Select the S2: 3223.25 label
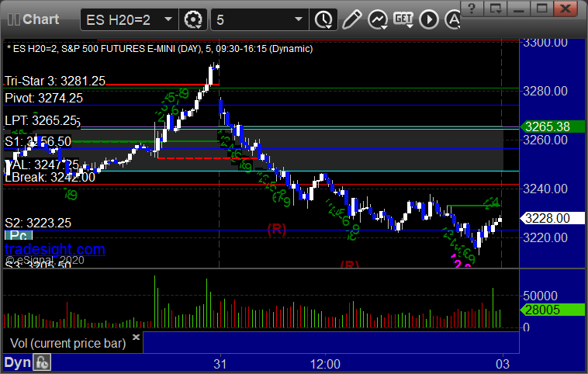This screenshot has height=374, width=588. pos(38,223)
